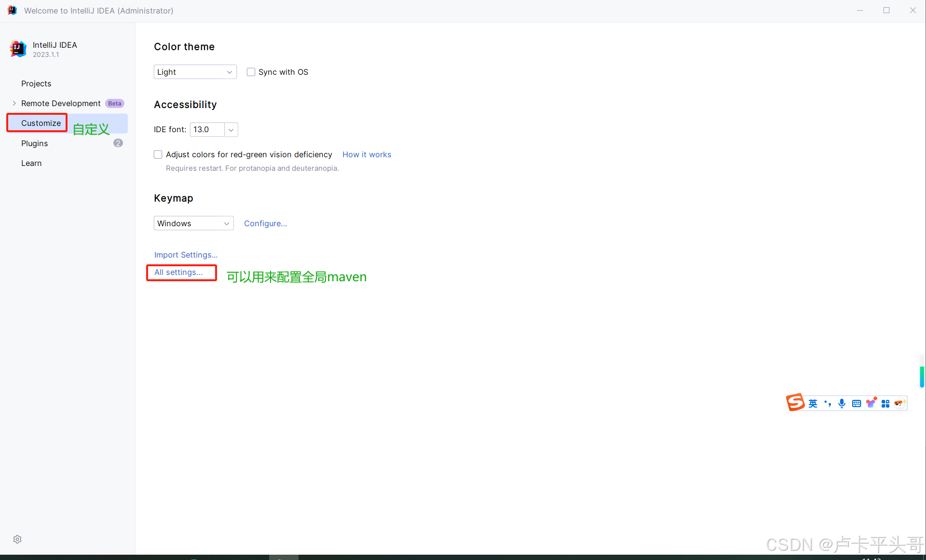Click the Plugins update count badge
The height and width of the screenshot is (560, 926).
pos(118,143)
